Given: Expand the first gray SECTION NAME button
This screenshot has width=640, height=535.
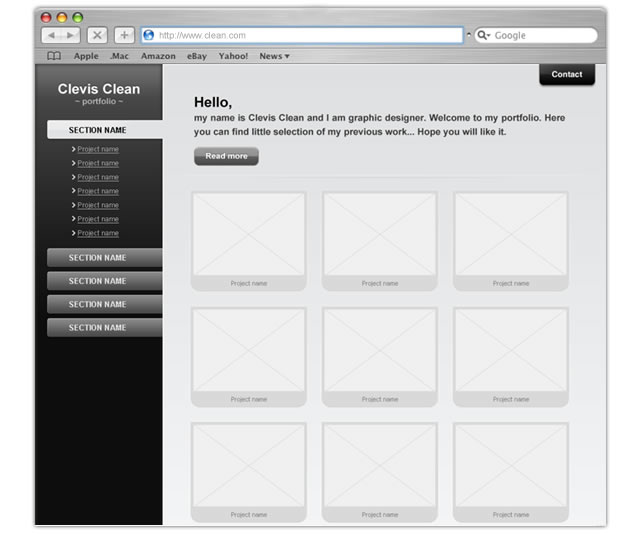Looking at the screenshot, I should click(x=104, y=258).
